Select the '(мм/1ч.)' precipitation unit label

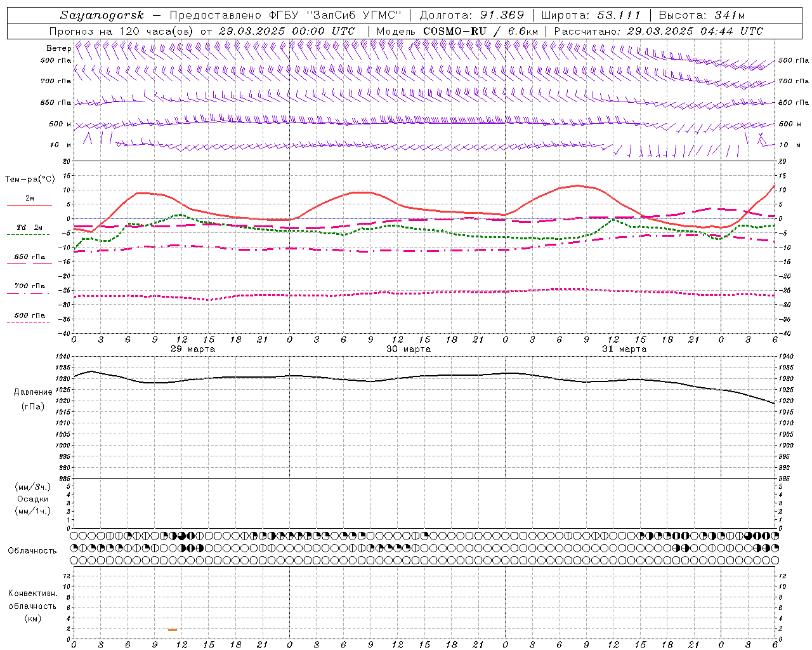[33, 511]
